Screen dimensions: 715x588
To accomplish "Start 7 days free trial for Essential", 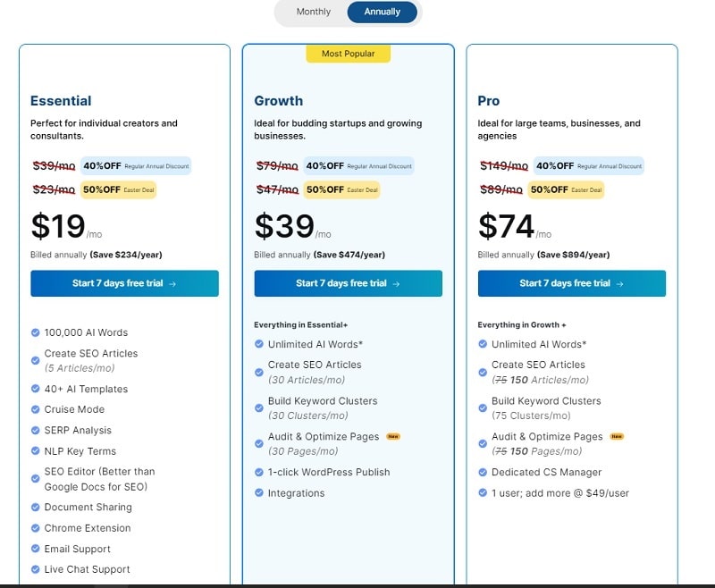I will tap(124, 283).
